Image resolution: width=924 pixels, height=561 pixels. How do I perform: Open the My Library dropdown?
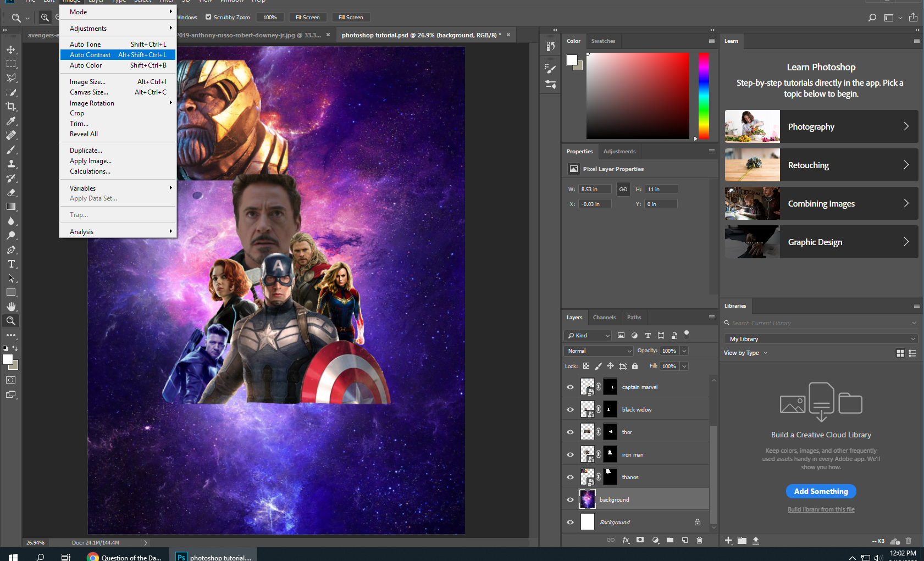[x=821, y=339]
